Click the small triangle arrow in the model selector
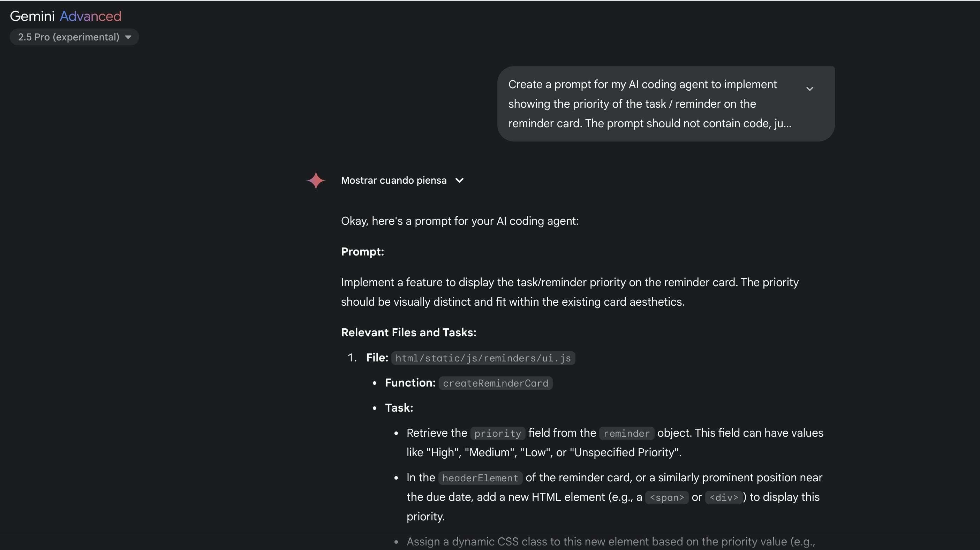 click(x=128, y=37)
